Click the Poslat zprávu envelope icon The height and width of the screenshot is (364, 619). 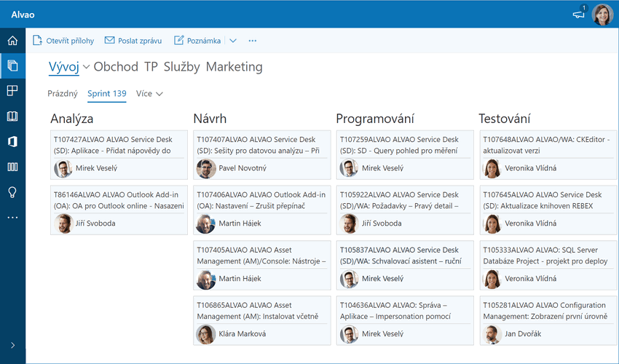(109, 40)
